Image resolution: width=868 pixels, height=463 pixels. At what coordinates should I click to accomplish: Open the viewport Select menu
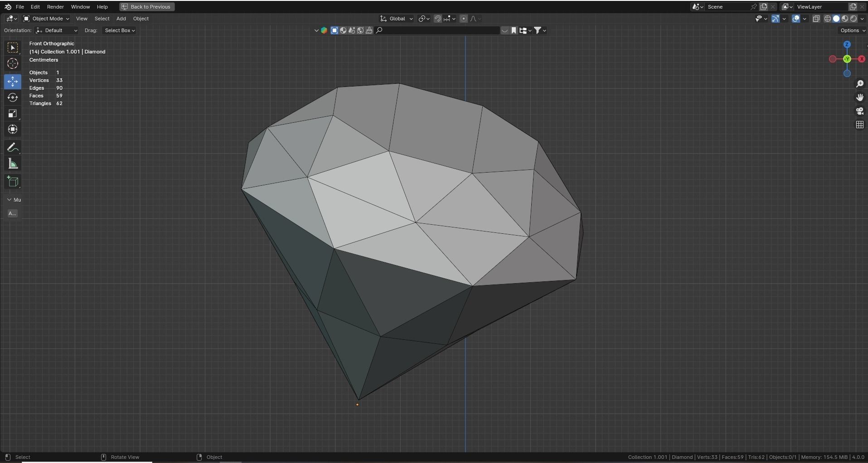coord(102,19)
